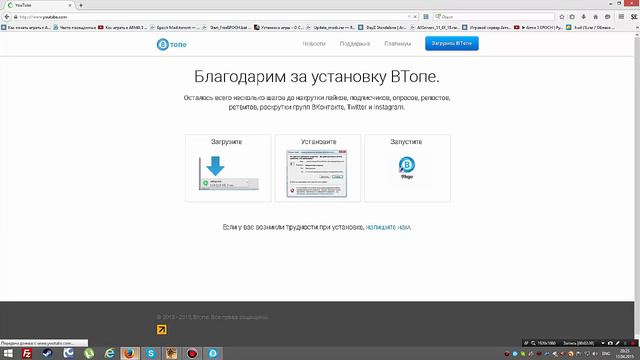Open the Поддержка menu item

[355, 44]
